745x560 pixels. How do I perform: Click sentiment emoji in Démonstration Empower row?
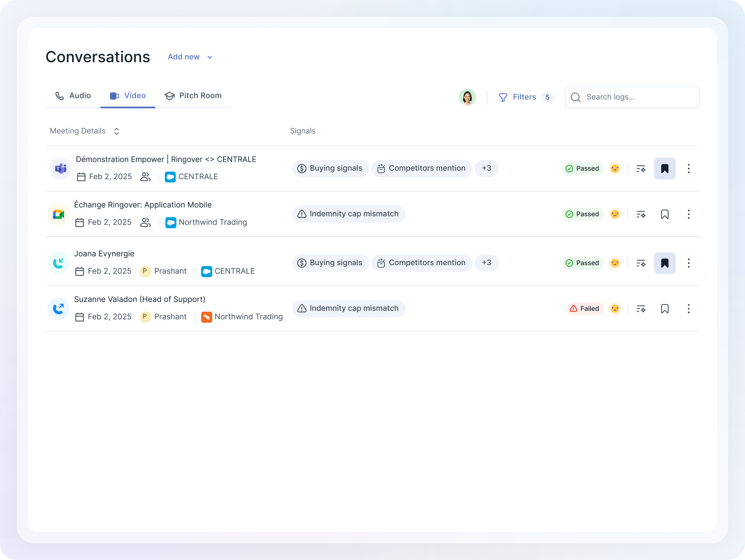click(615, 168)
